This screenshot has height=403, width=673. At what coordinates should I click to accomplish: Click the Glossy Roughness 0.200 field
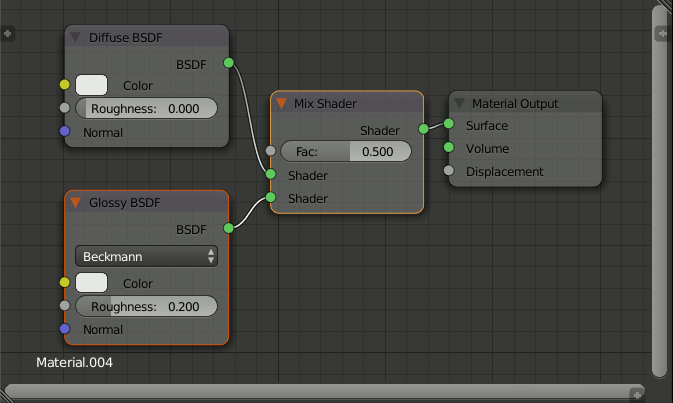147,306
